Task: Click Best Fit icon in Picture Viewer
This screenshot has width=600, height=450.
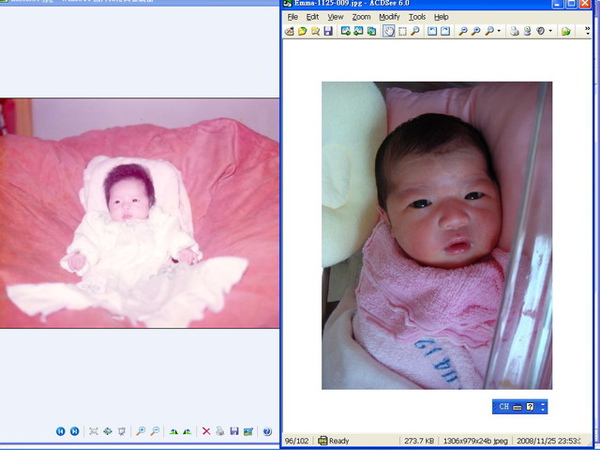Action: click(x=93, y=431)
